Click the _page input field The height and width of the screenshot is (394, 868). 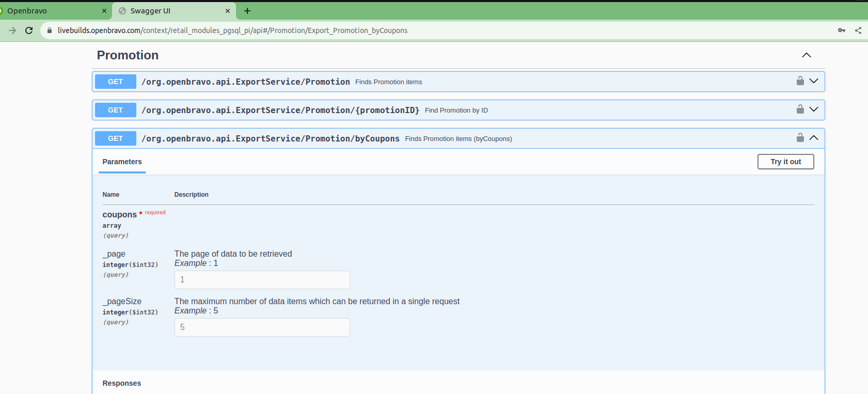[262, 280]
